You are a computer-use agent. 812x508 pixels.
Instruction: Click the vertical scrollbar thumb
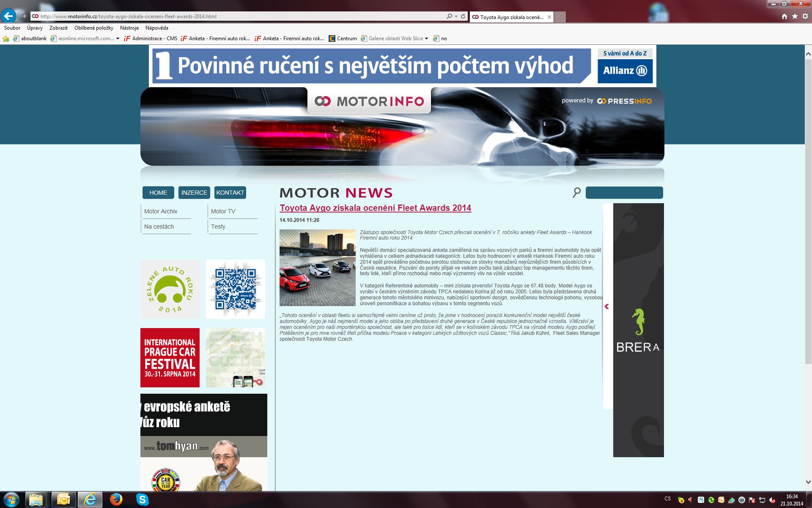tap(808, 211)
